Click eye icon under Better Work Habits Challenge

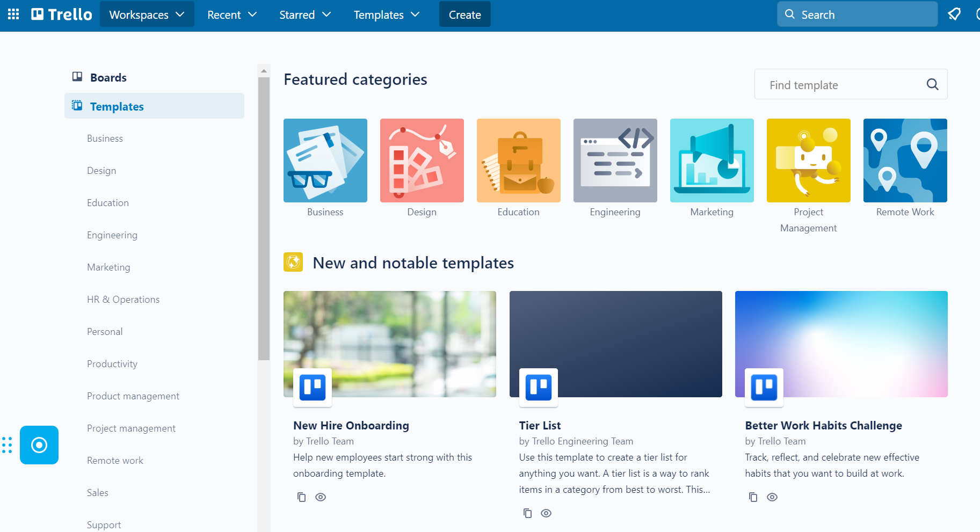(x=772, y=497)
